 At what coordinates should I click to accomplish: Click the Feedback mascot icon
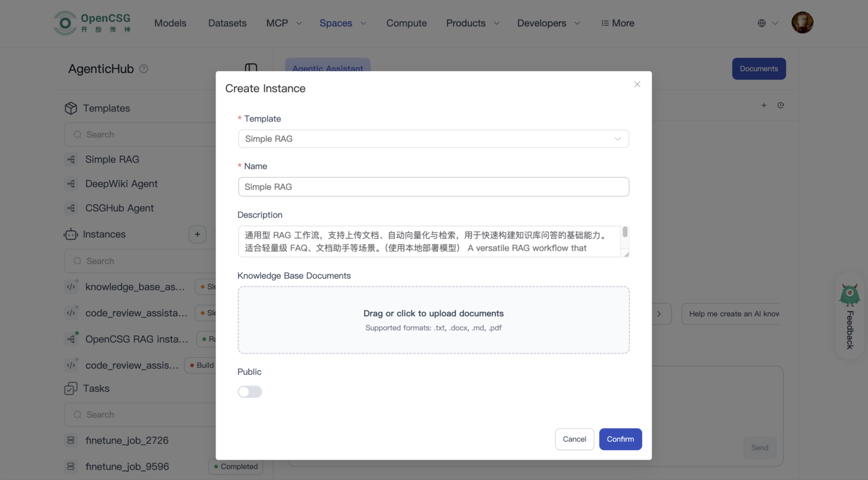[x=849, y=295]
